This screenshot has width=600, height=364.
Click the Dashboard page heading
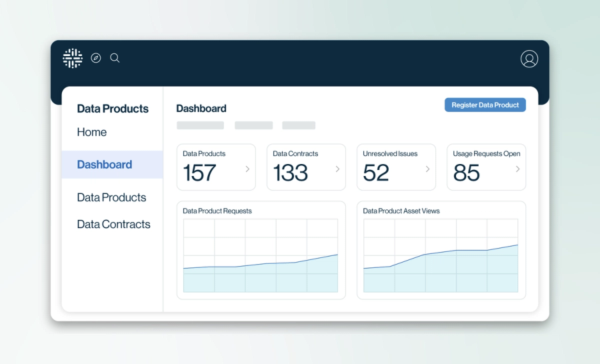[x=201, y=109]
